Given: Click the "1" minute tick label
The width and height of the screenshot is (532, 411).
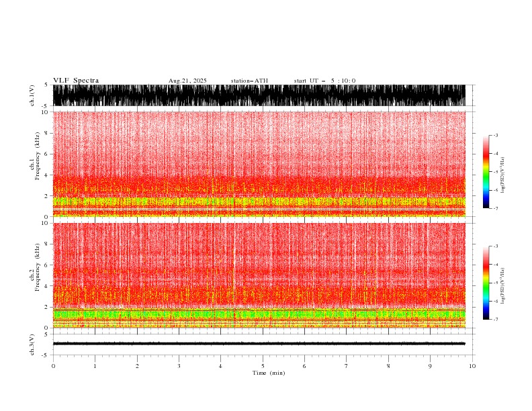Looking at the screenshot, I should [x=95, y=366].
